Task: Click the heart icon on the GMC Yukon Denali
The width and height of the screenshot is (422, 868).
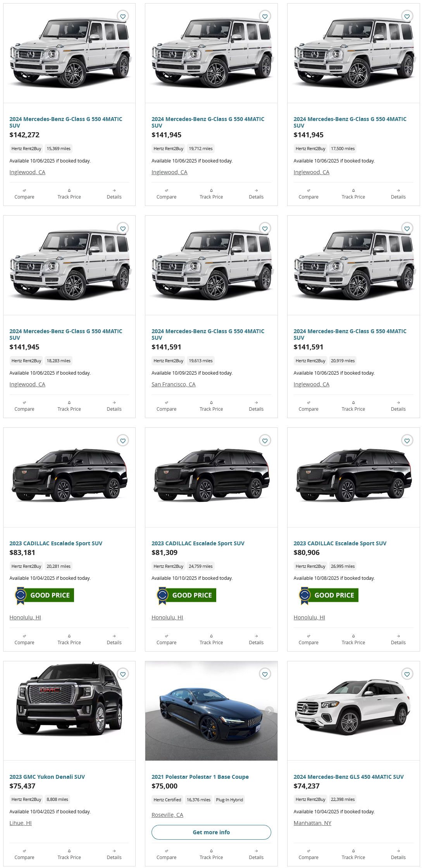Action: click(123, 674)
